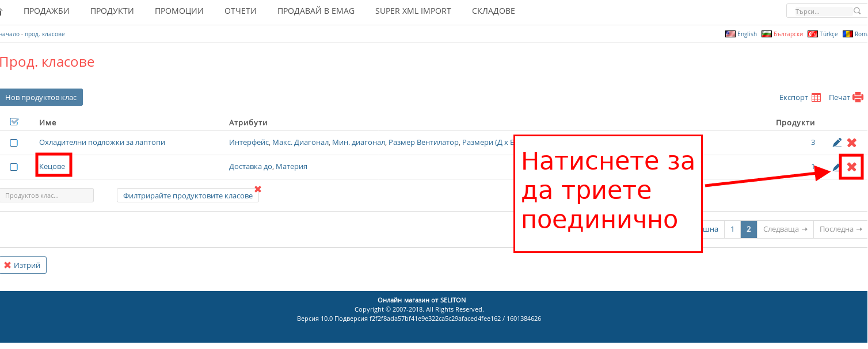Edit the Охладителни подложки за лаптопи class
868x349 pixels.
point(837,143)
